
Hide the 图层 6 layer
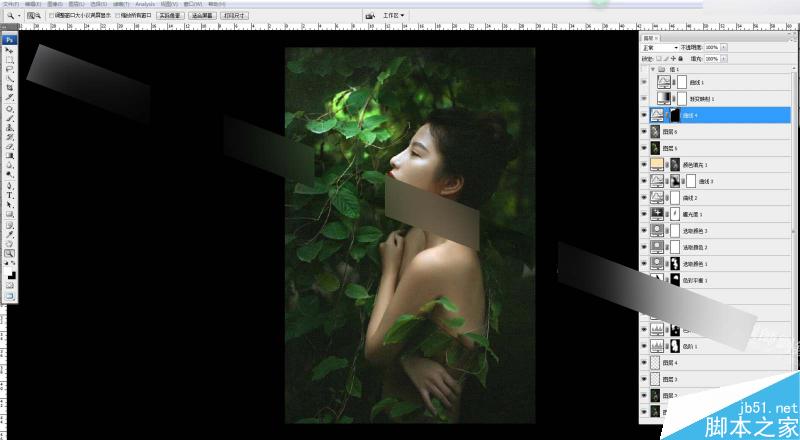644,132
